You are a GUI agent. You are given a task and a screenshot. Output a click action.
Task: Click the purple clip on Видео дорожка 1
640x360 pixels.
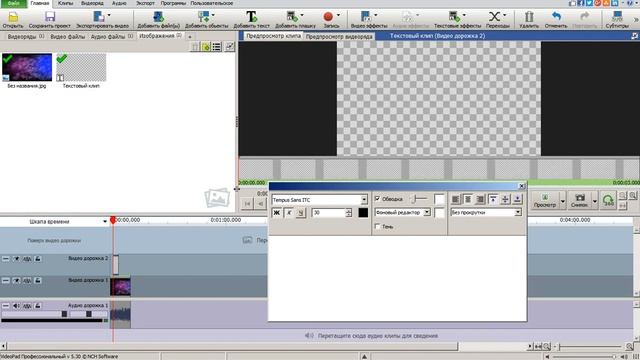click(120, 287)
